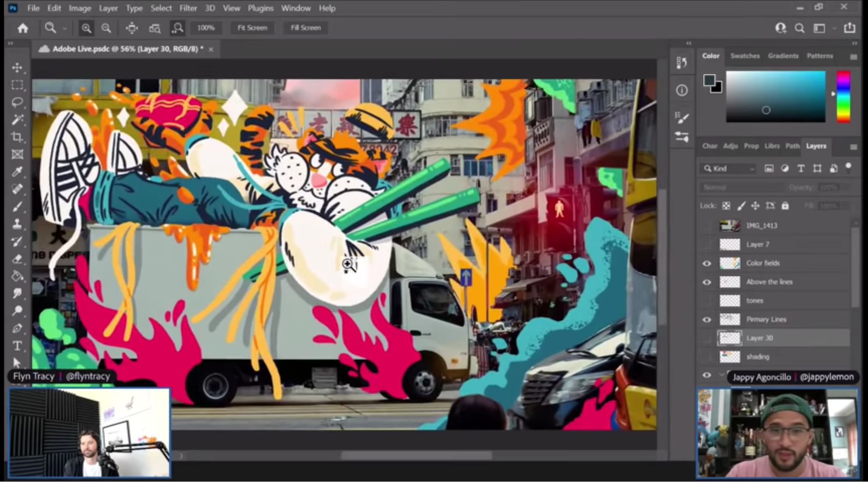The height and width of the screenshot is (482, 868).
Task: Open the Share icon at top right
Action: click(x=850, y=28)
